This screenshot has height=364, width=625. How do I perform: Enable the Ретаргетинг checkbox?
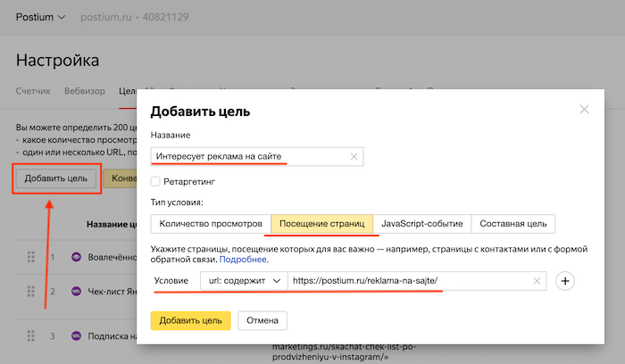point(155,181)
